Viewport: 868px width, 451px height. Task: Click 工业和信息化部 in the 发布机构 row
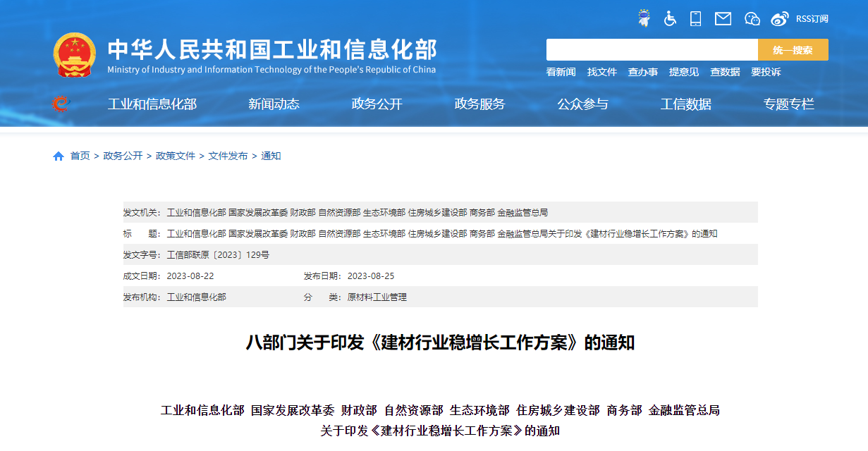pos(197,297)
